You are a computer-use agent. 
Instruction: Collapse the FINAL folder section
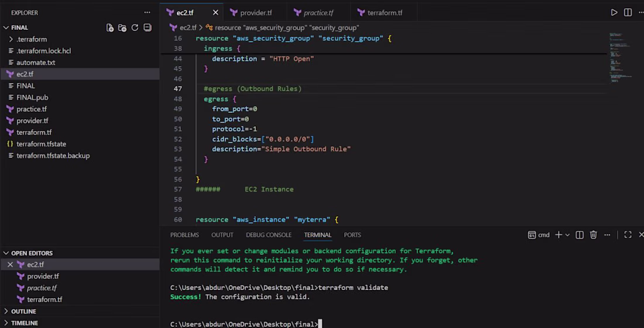(19, 27)
